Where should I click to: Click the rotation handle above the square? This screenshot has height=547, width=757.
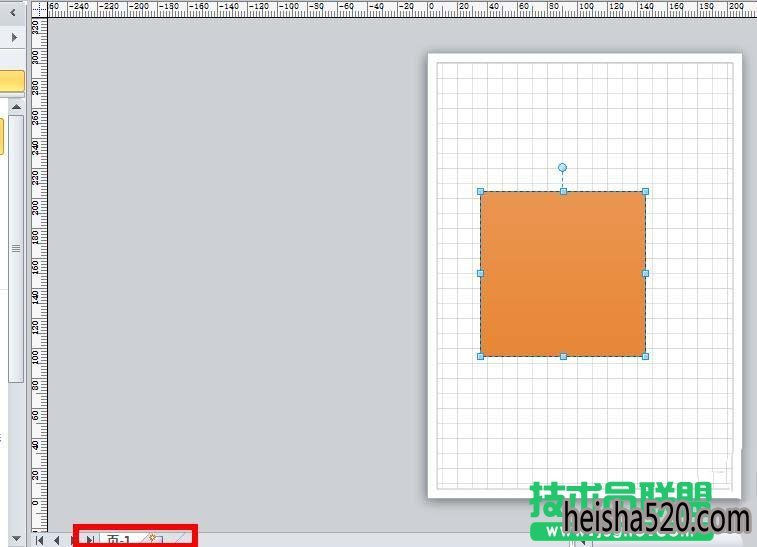click(562, 168)
